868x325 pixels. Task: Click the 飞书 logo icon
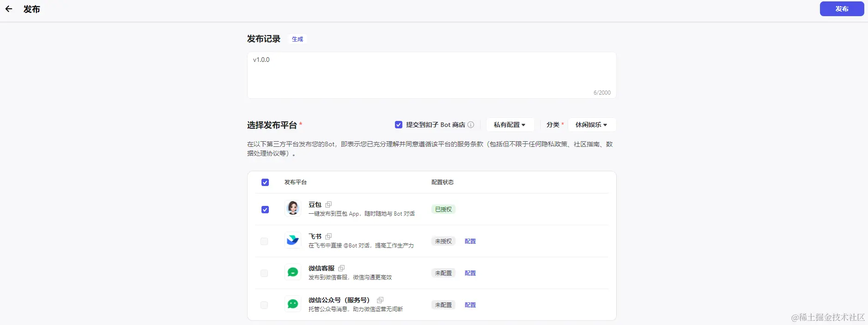pos(293,241)
